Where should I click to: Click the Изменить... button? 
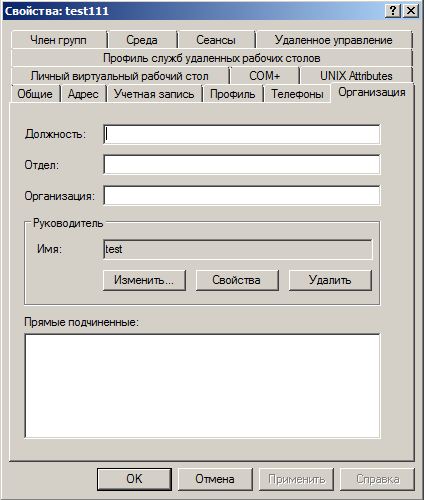click(x=144, y=280)
